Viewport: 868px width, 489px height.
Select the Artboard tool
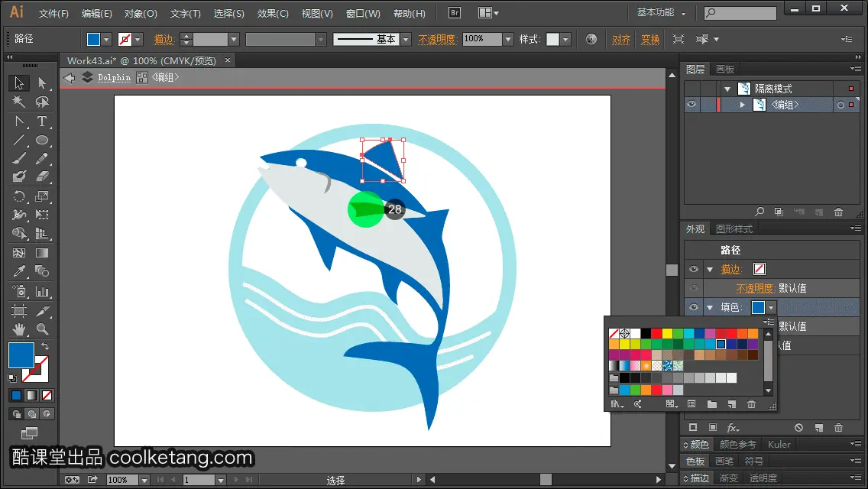pyautogui.click(x=19, y=311)
